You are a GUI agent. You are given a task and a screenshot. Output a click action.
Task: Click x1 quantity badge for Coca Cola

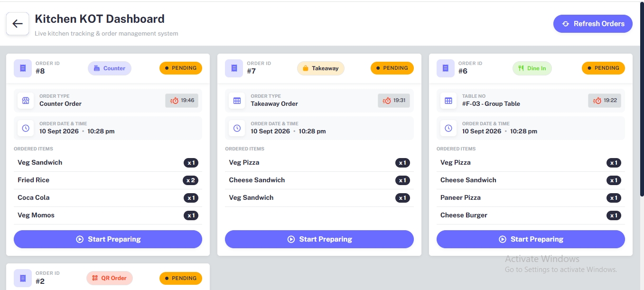click(x=191, y=198)
